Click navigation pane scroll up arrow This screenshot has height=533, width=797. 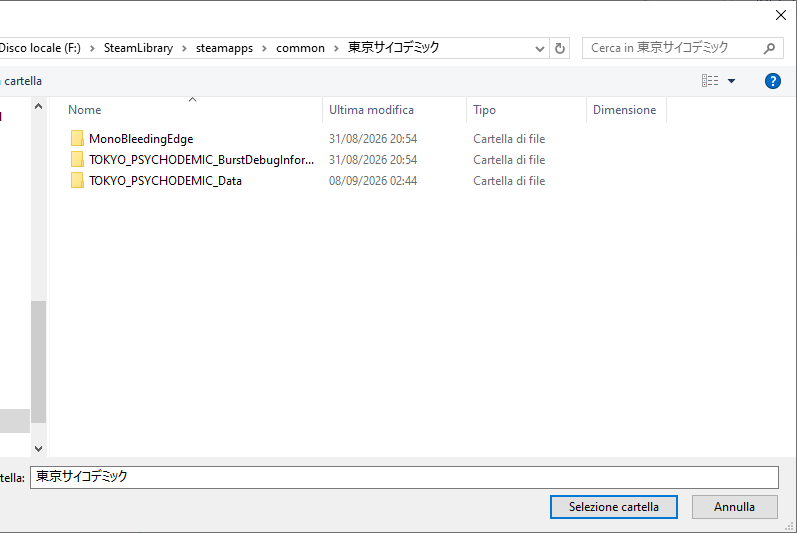(x=38, y=107)
